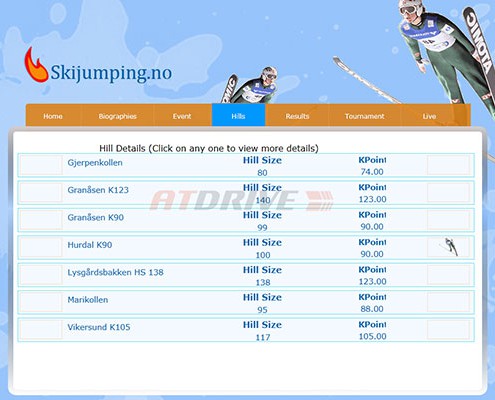
Task: Open the Gjerpenkollen hill details
Action: (x=95, y=163)
